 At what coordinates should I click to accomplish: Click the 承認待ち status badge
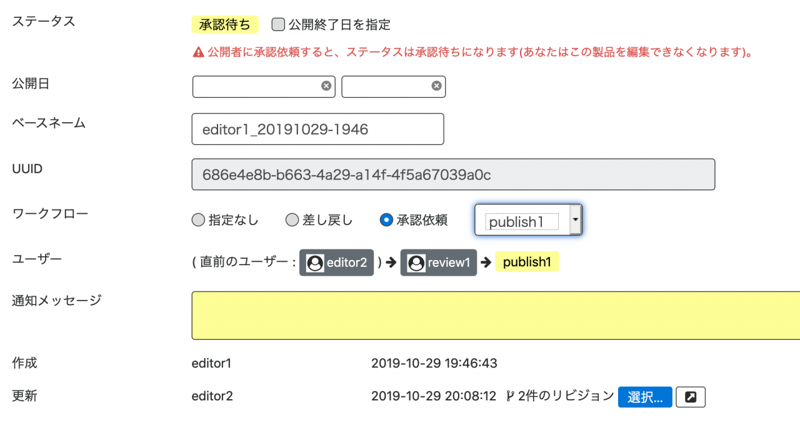[x=225, y=24]
